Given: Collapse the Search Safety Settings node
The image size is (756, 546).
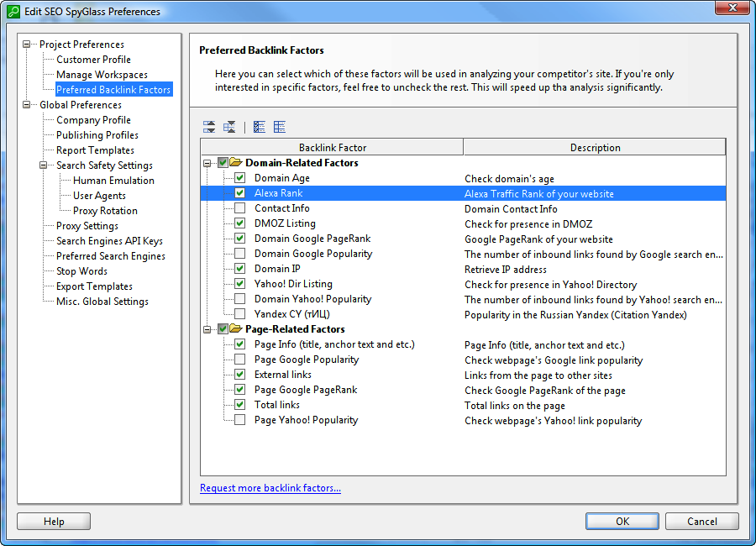Looking at the screenshot, I should point(44,165).
